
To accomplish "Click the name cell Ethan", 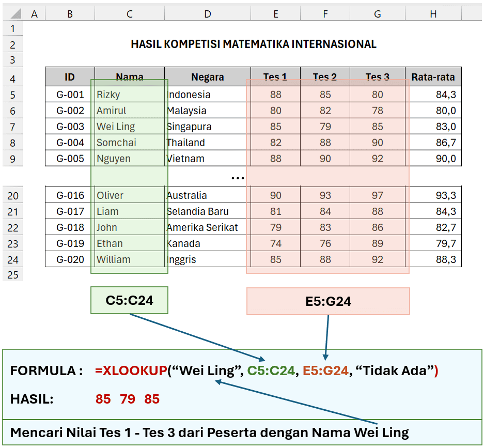I will 130,243.
